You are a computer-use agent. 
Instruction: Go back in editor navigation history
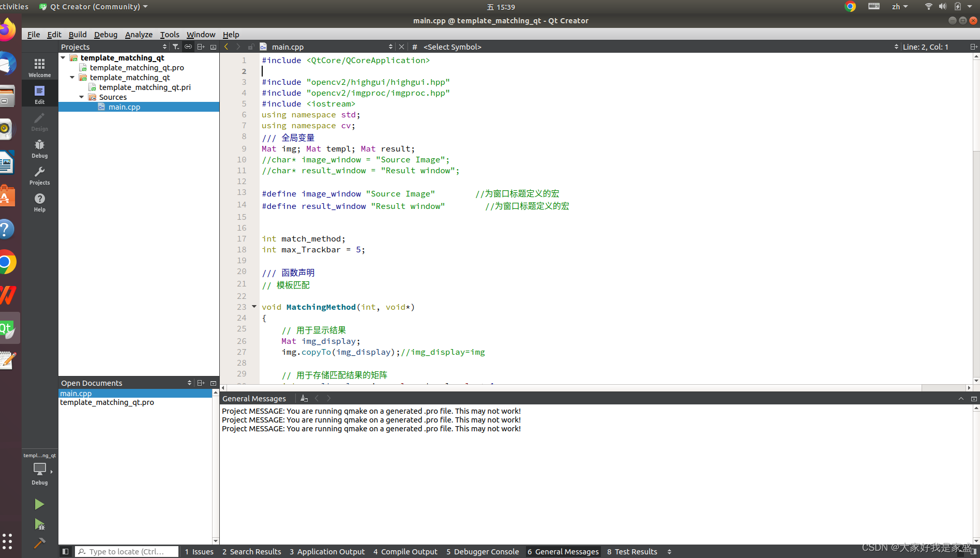pyautogui.click(x=226, y=47)
